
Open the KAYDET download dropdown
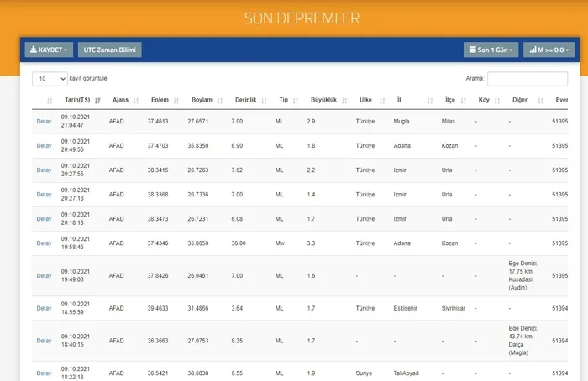click(x=49, y=50)
